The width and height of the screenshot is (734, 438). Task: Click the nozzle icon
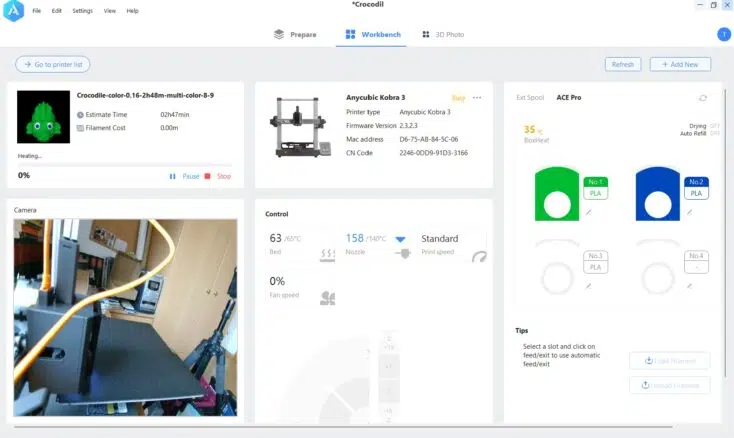pyautogui.click(x=403, y=254)
